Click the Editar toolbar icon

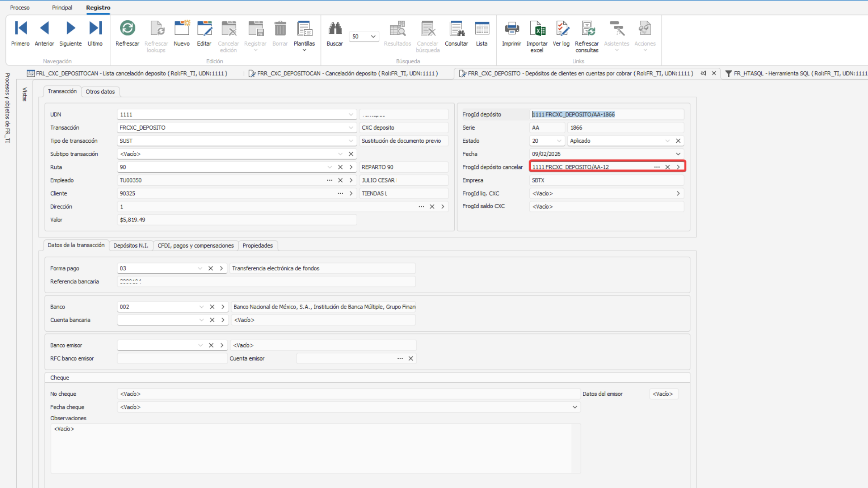coord(204,28)
